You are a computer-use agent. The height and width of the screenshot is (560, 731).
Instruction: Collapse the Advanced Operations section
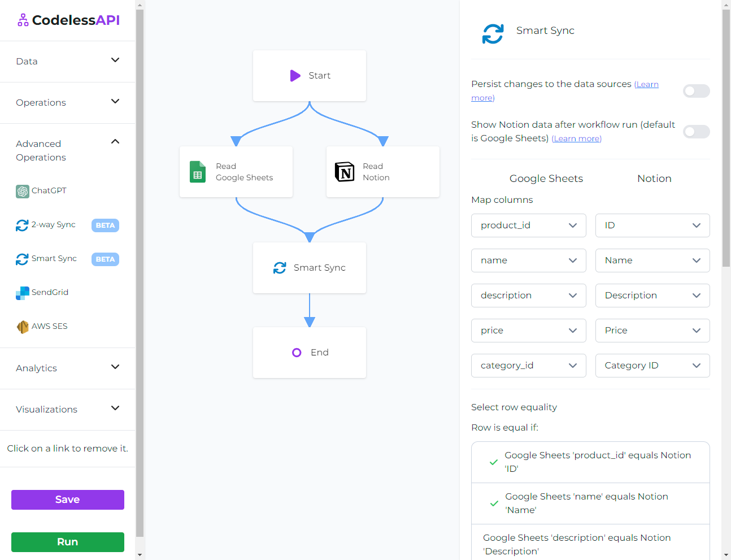click(x=67, y=150)
